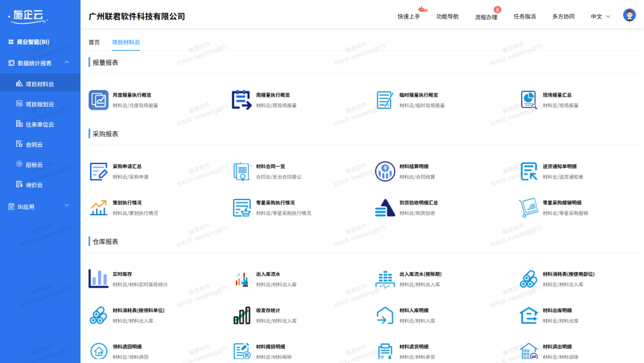Open 出入库流水(按账期) icon
Image resolution: width=644 pixels, height=363 pixels.
coord(385,279)
